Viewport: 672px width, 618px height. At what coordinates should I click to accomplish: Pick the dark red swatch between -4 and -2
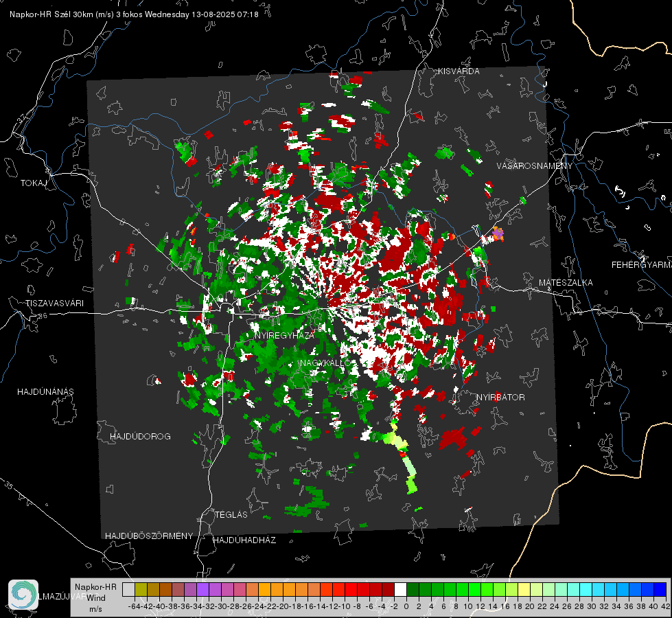click(x=388, y=589)
